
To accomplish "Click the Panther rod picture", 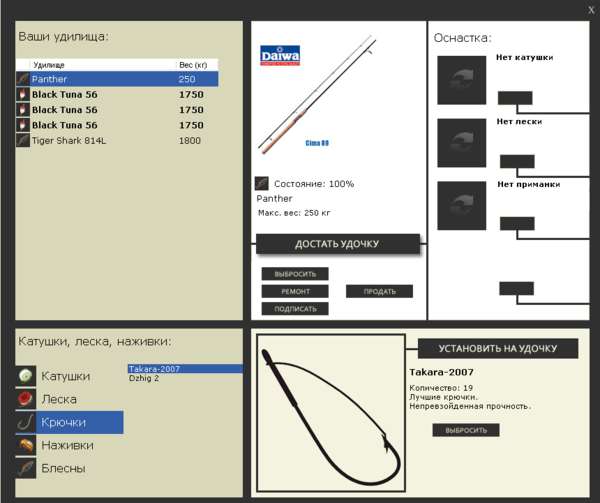I will 317,95.
